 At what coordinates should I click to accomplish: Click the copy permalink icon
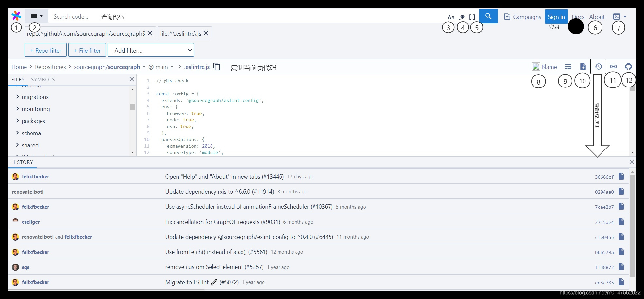point(613,66)
